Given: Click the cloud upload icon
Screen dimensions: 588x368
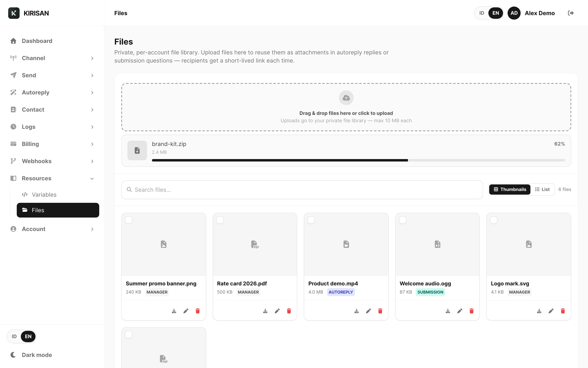Looking at the screenshot, I should click(346, 98).
